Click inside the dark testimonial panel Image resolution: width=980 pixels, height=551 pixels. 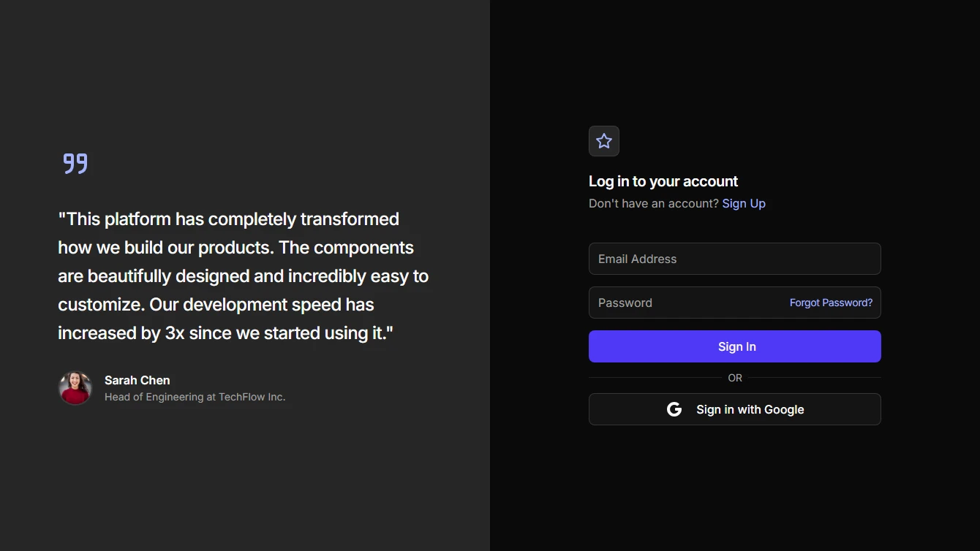(x=245, y=475)
